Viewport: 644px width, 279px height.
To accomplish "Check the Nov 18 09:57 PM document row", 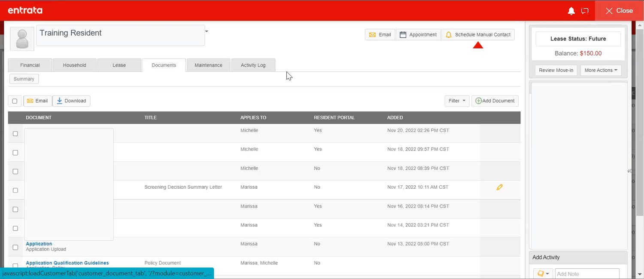I will [15, 153].
